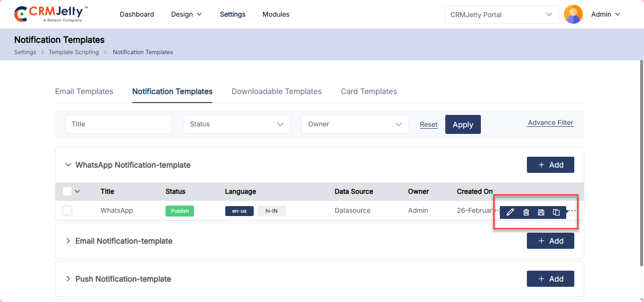Open the Status filter dropdown
The image size is (644, 302).
click(237, 124)
